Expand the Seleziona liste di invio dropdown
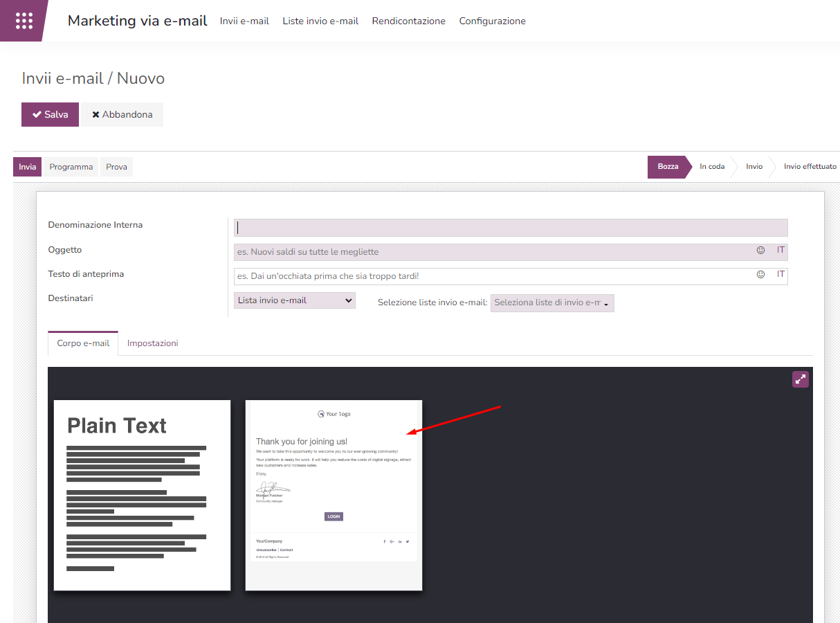Image resolution: width=840 pixels, height=623 pixels. [x=551, y=303]
